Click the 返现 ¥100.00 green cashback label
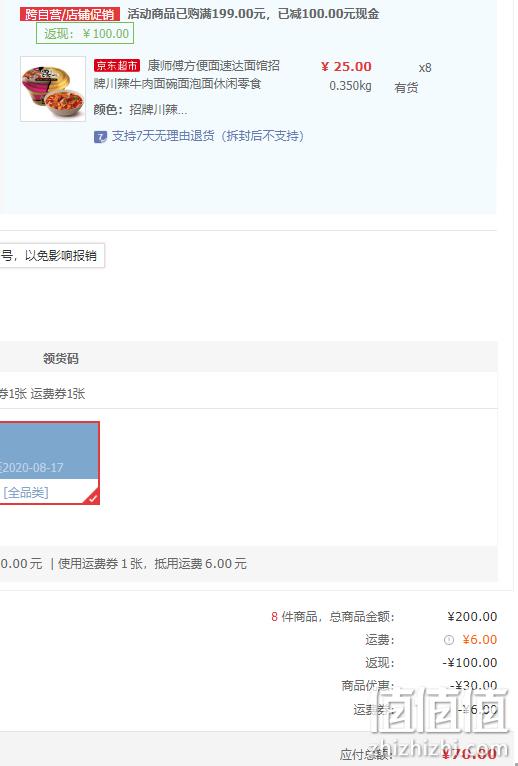 pyautogui.click(x=85, y=34)
